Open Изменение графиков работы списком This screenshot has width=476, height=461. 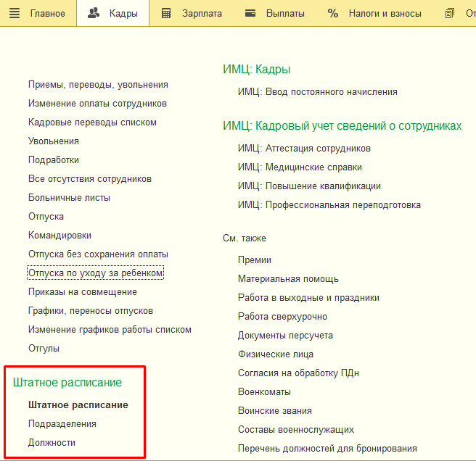110,329
